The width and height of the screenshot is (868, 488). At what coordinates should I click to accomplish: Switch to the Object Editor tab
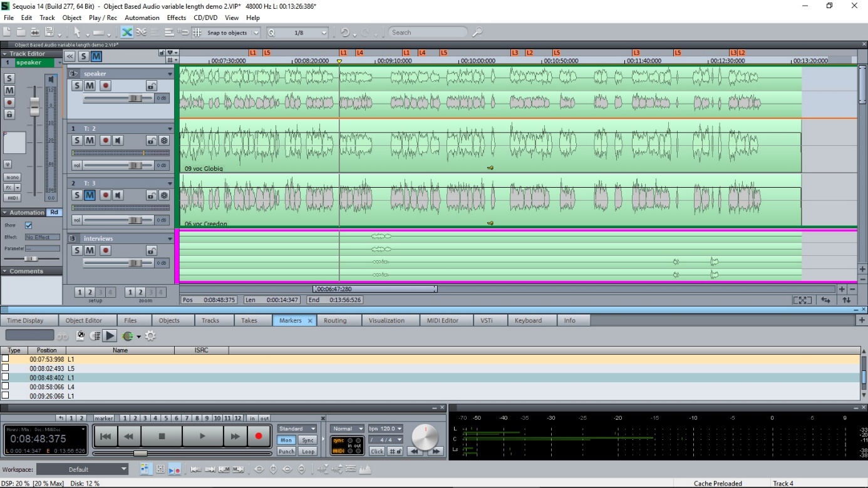tap(84, 320)
